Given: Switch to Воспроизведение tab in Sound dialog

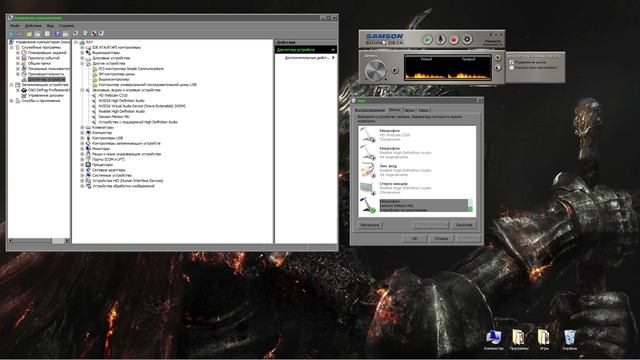Looking at the screenshot, I should point(370,110).
